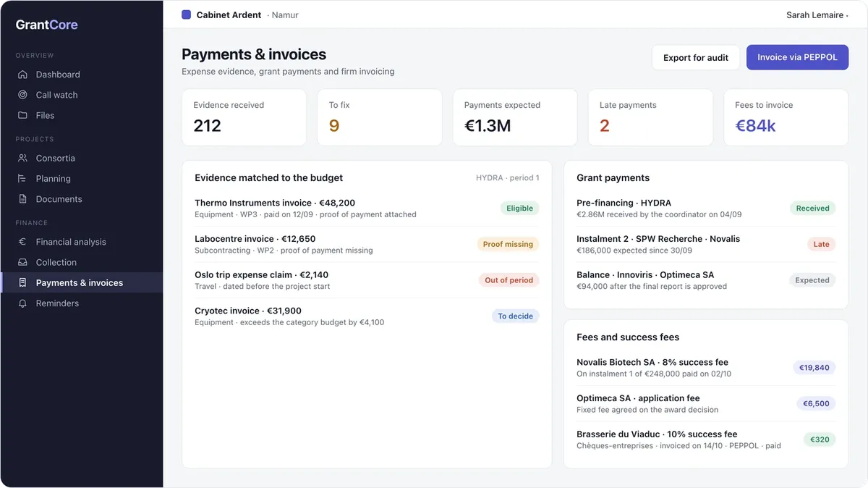Click the Out of period badge

point(509,280)
